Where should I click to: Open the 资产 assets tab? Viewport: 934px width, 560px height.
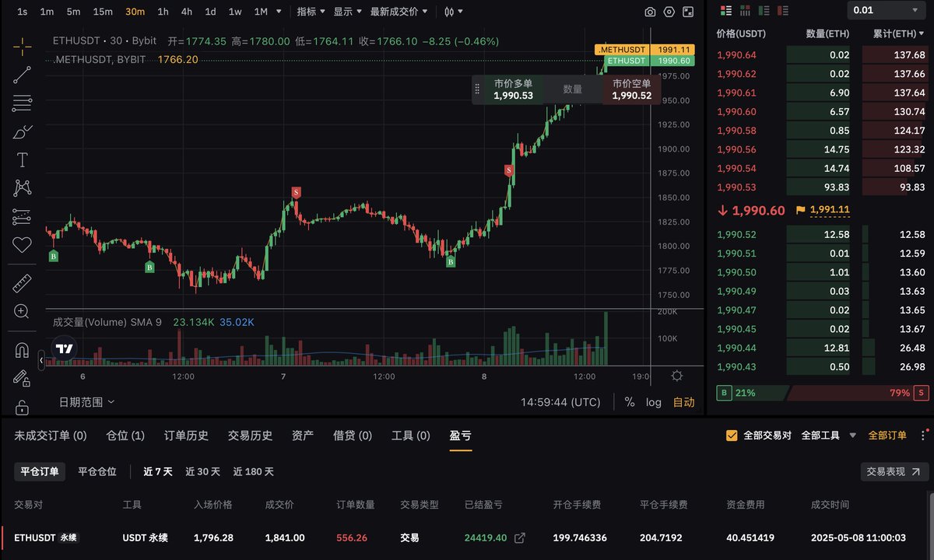point(303,436)
